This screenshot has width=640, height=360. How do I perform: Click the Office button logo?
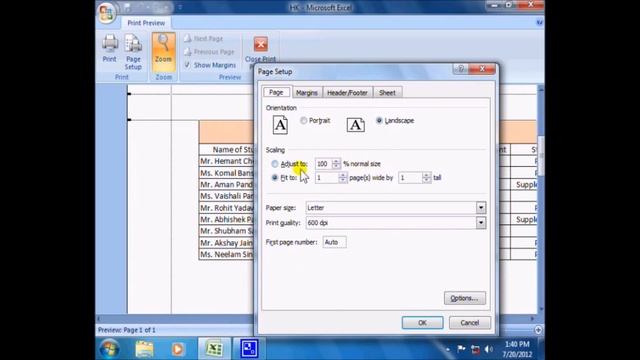(107, 13)
